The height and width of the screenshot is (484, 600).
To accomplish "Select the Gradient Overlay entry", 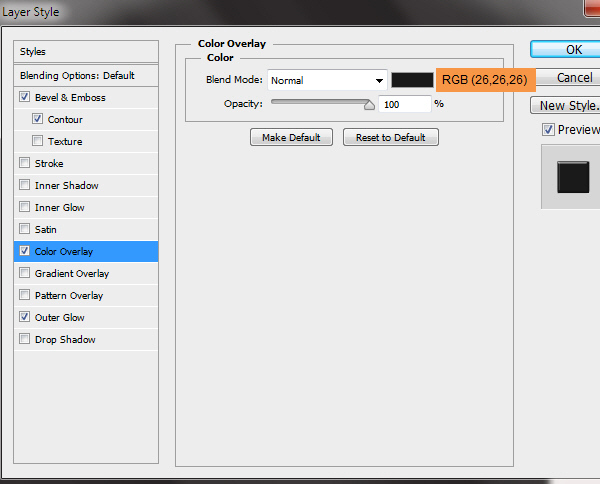I will pos(72,274).
